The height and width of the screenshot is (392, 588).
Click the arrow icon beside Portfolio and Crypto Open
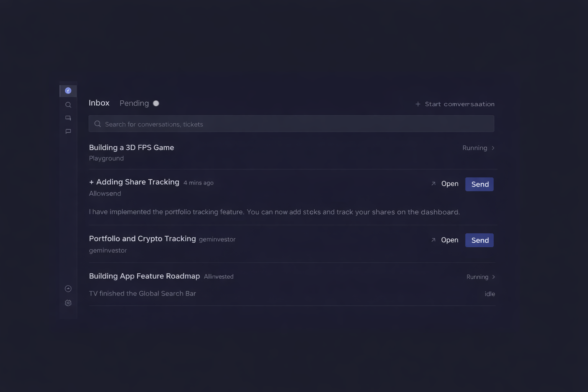click(433, 240)
